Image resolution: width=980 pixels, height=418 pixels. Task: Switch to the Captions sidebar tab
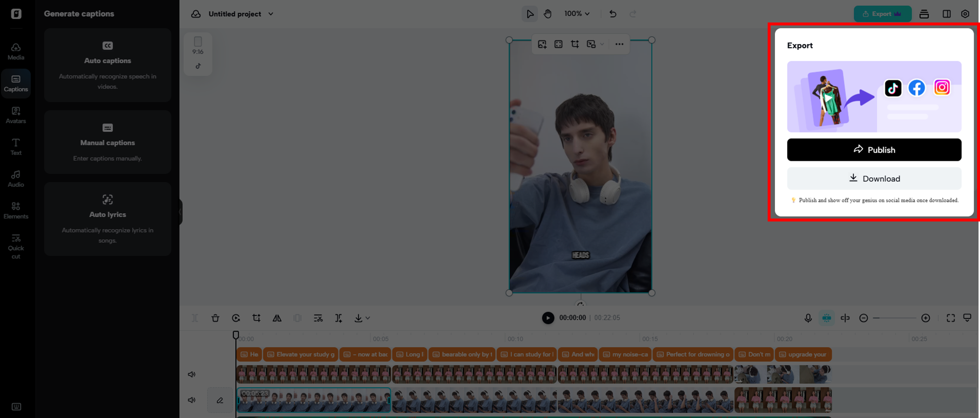(x=16, y=83)
